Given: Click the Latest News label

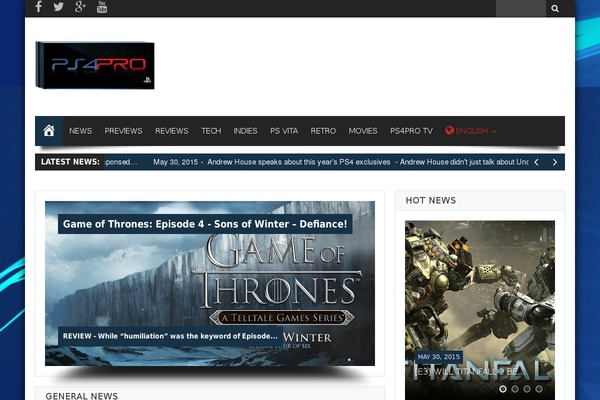Looking at the screenshot, I should (70, 162).
